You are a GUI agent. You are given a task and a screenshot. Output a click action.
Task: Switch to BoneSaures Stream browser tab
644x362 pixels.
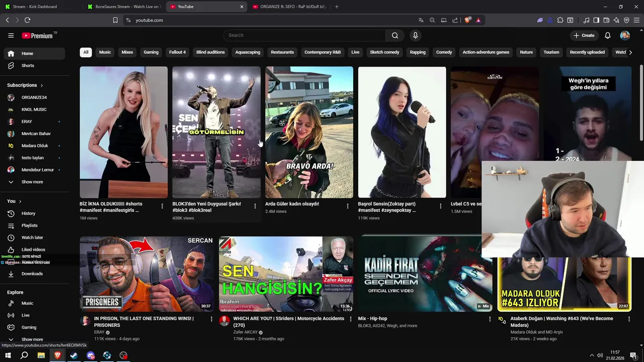123,7
